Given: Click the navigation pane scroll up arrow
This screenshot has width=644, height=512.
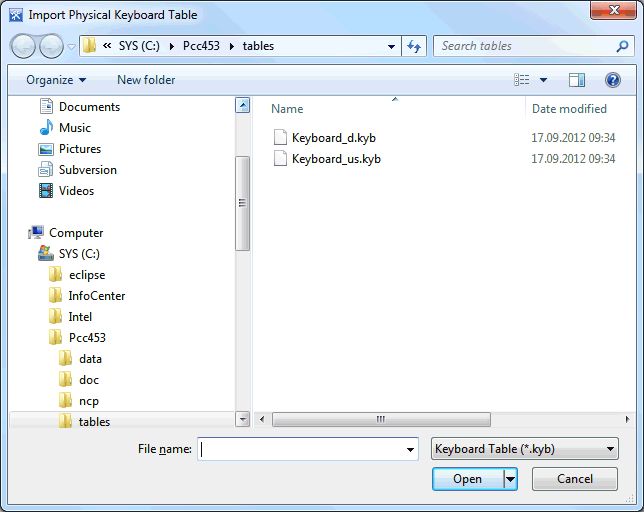Looking at the screenshot, I should click(243, 106).
